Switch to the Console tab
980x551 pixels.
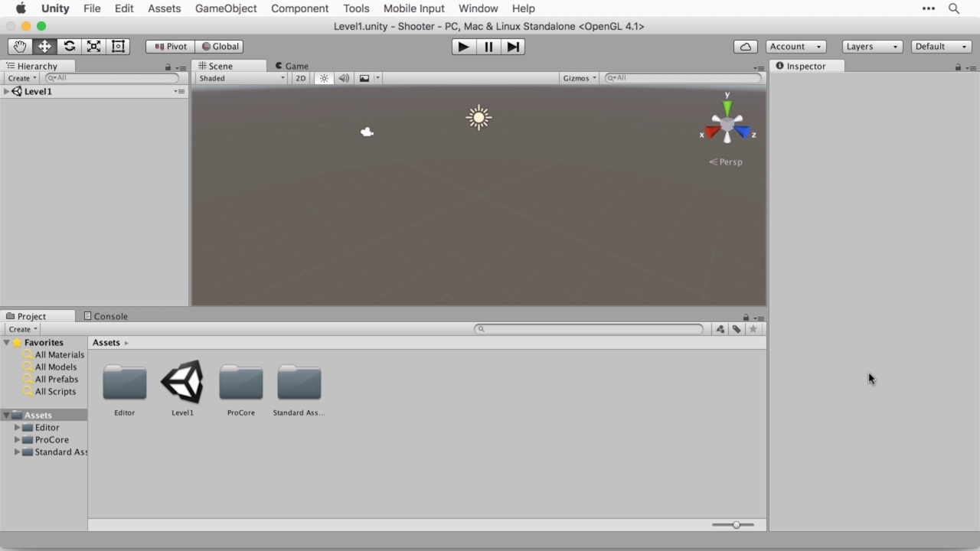click(106, 316)
